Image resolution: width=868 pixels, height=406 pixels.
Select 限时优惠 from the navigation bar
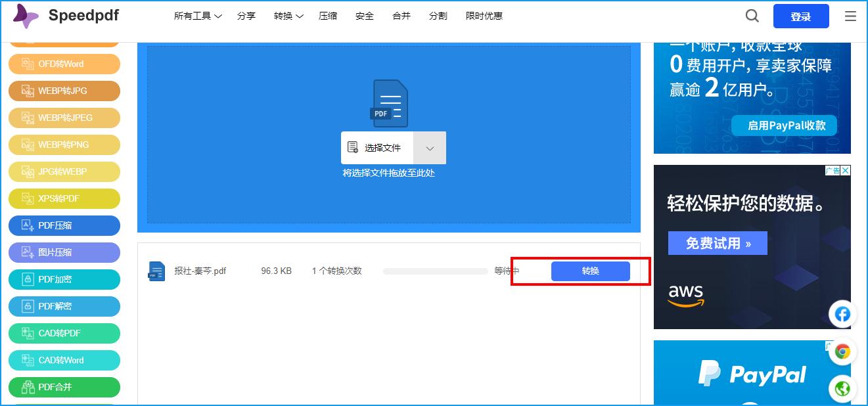click(x=484, y=16)
